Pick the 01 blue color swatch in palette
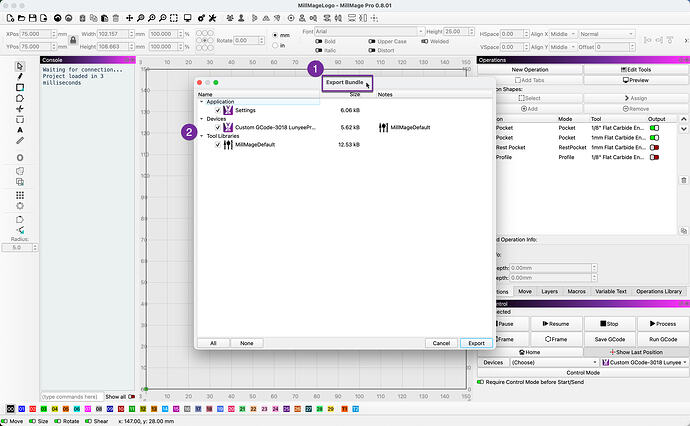The height and width of the screenshot is (426, 690). [23, 410]
